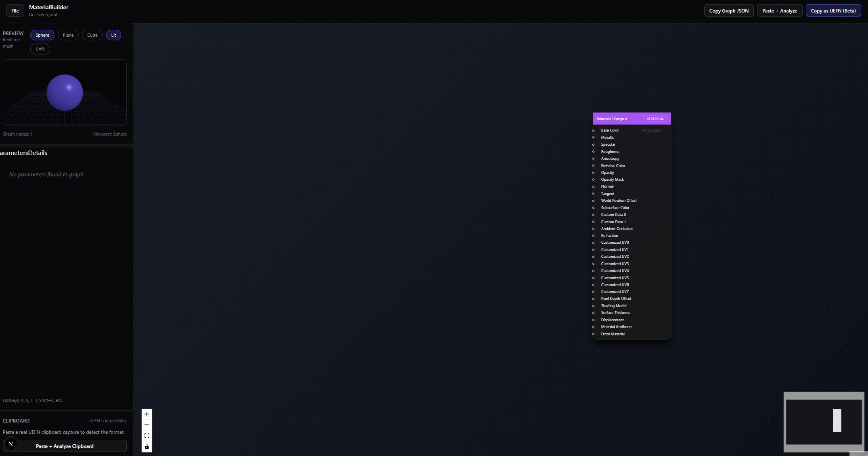Viewport: 868px width, 456px height.
Task: Switch preview mesh to Cube
Action: click(92, 35)
